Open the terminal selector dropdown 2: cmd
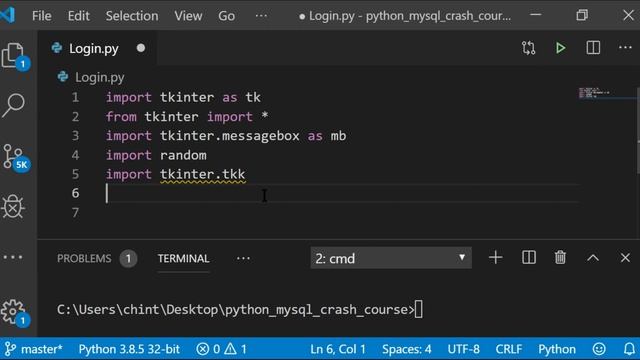 [391, 258]
